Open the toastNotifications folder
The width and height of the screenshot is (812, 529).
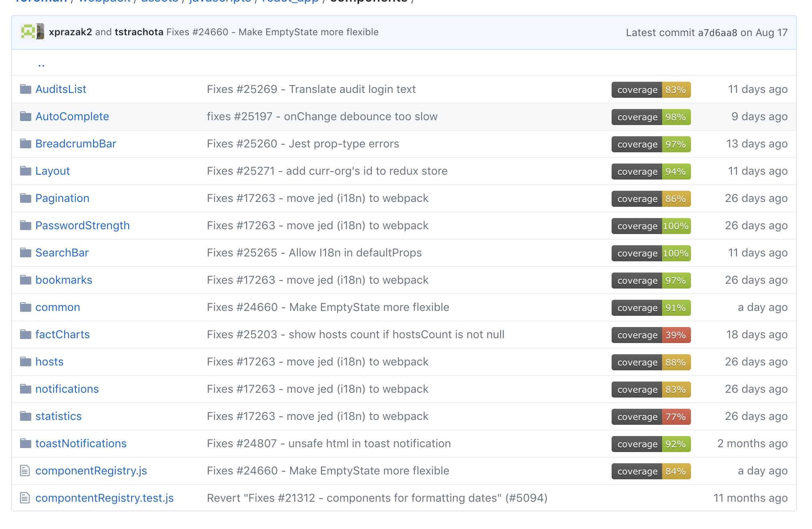[x=81, y=443]
